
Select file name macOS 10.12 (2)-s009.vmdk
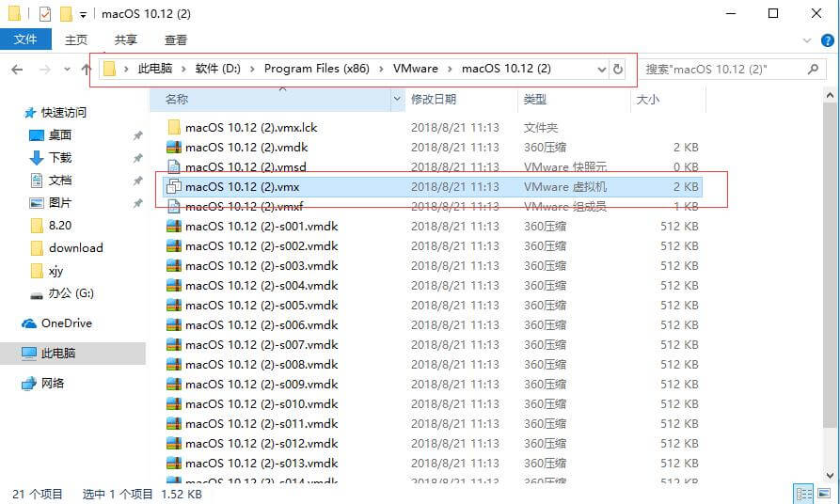click(x=262, y=384)
